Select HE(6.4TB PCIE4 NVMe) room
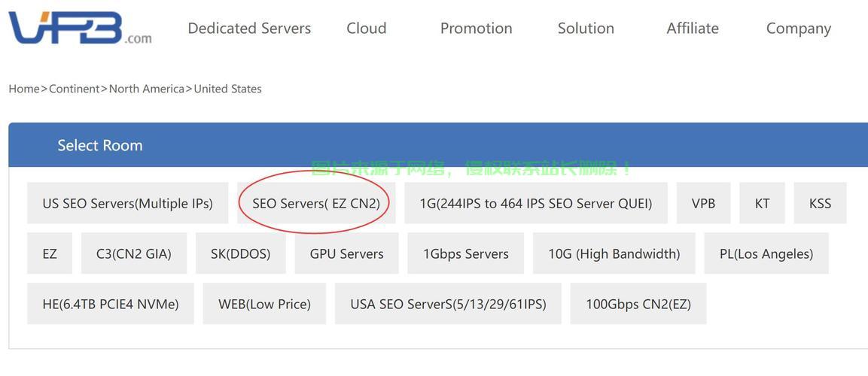 [x=111, y=304]
